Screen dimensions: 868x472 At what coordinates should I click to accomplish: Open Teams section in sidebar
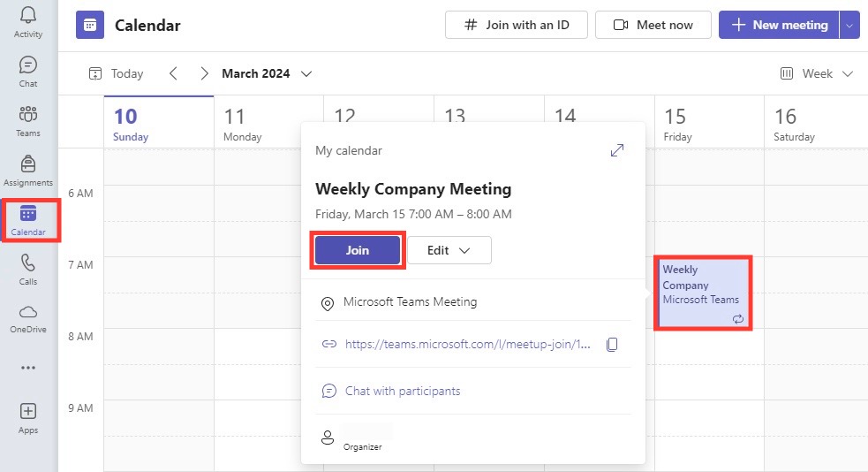pos(28,121)
